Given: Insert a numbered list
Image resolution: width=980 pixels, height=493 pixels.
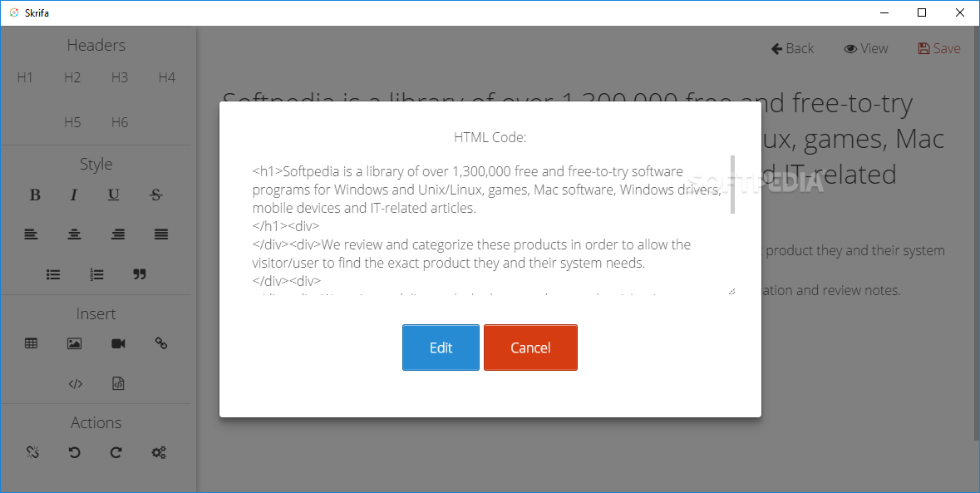Looking at the screenshot, I should tap(96, 274).
